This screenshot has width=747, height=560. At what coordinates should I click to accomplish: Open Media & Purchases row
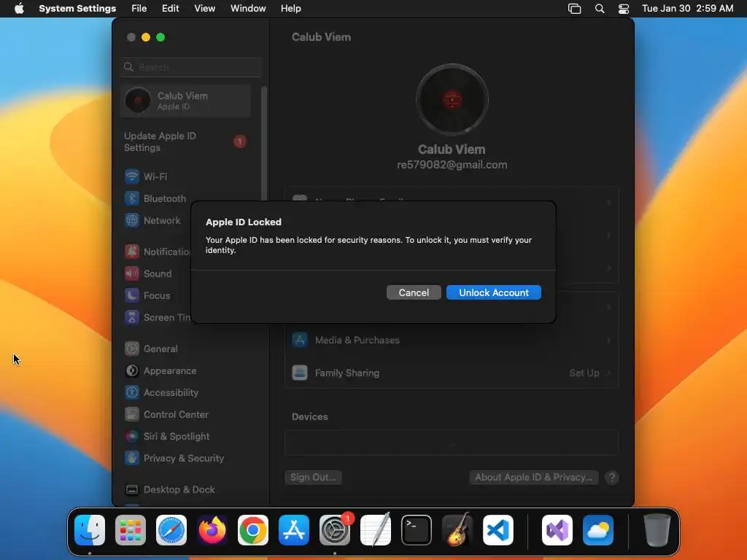(x=452, y=340)
